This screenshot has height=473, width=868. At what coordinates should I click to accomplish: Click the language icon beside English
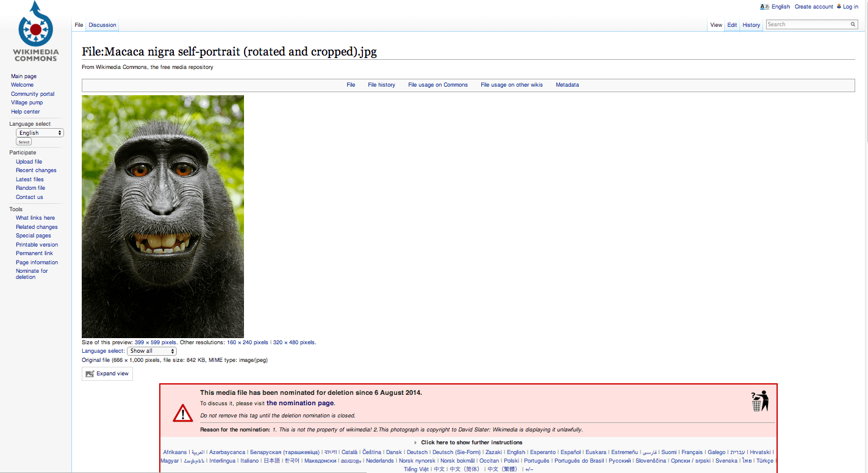click(764, 7)
